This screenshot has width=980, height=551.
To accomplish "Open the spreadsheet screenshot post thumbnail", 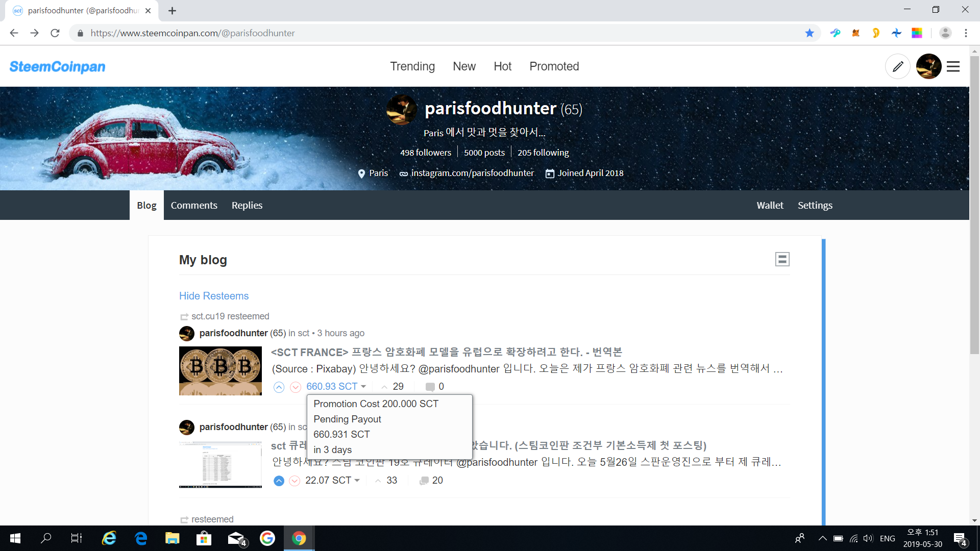I will tap(220, 464).
